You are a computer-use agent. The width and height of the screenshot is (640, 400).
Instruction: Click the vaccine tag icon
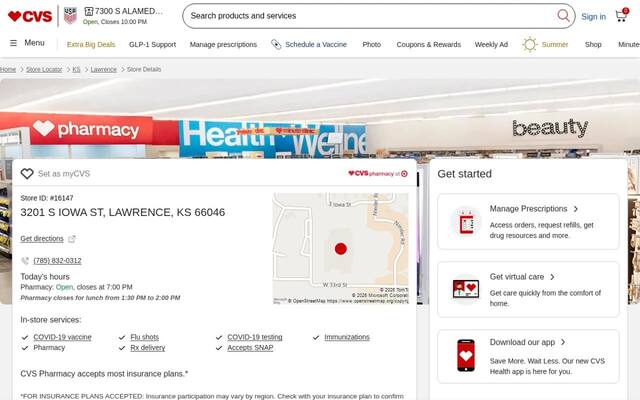(276, 44)
